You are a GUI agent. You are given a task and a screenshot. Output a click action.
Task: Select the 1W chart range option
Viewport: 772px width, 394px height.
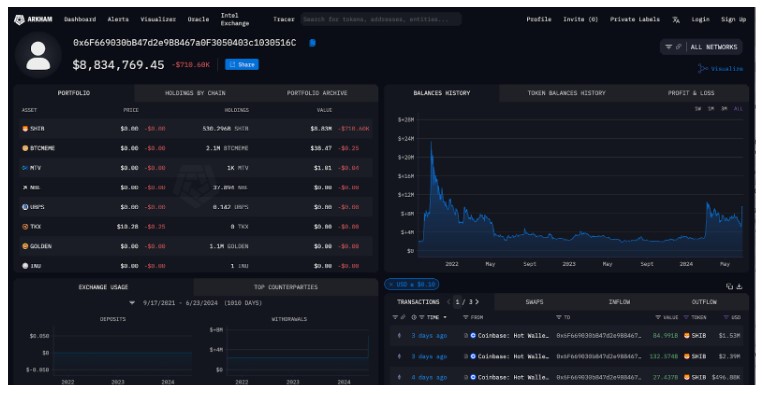tap(698, 108)
